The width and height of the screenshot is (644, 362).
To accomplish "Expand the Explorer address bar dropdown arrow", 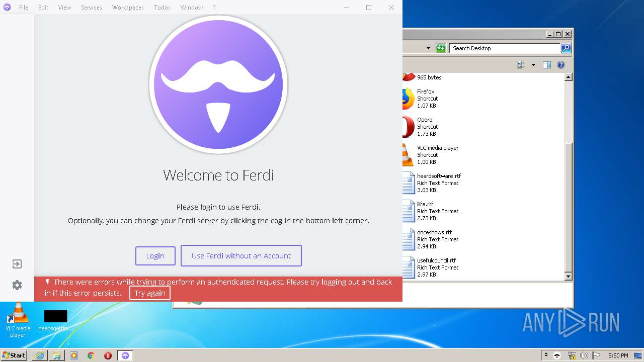I will point(428,48).
